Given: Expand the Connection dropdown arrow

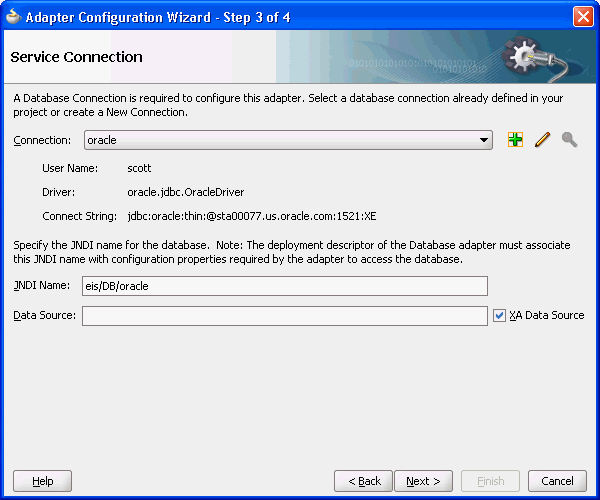Looking at the screenshot, I should tap(484, 141).
